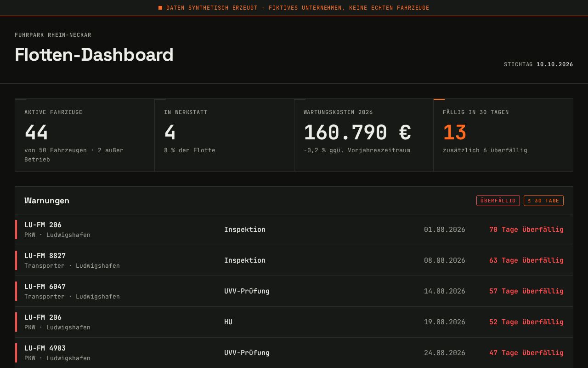Click the "zusätzlich 6 überfällig" note

(x=485, y=150)
